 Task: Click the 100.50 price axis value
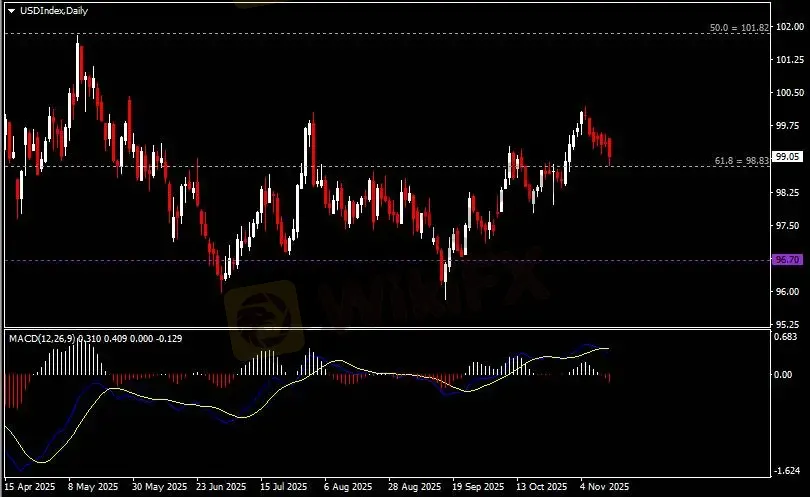[x=790, y=92]
